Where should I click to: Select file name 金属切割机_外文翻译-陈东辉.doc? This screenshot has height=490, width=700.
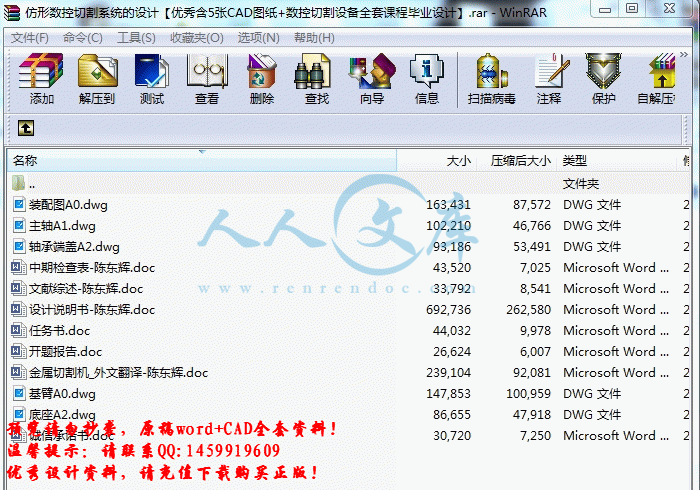[x=119, y=373]
